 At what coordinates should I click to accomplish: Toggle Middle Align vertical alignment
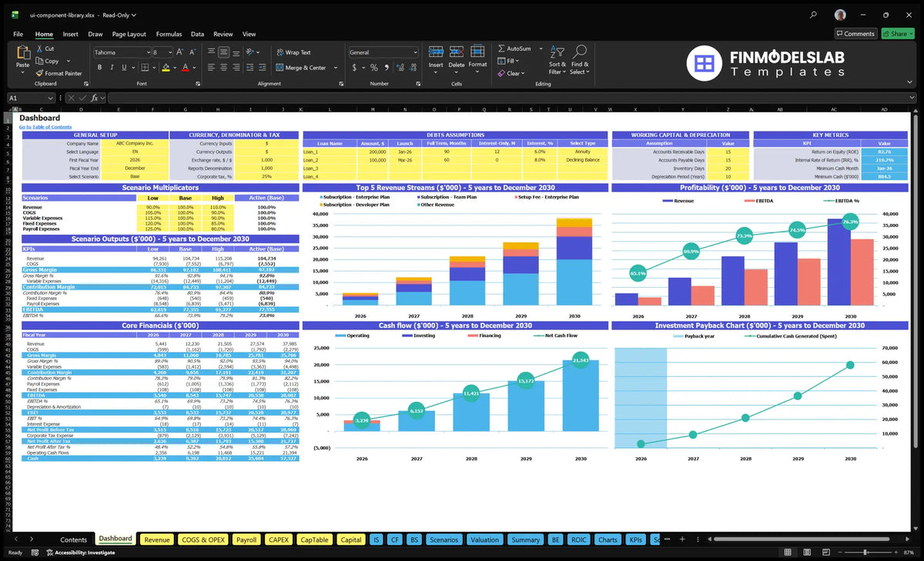click(x=223, y=52)
